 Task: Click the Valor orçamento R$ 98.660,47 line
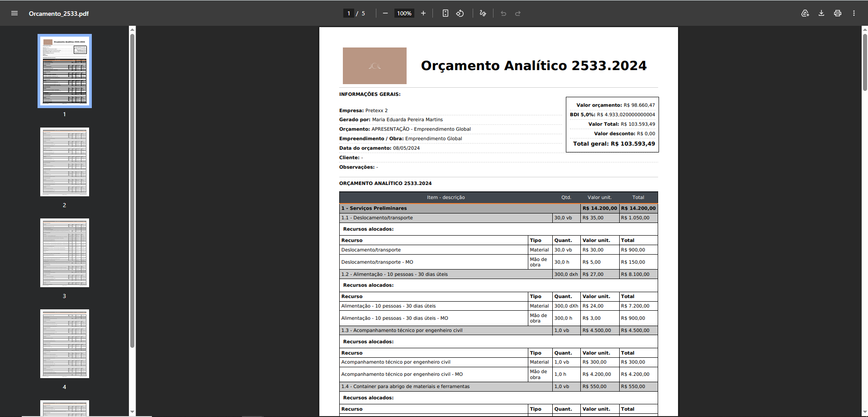tap(615, 105)
